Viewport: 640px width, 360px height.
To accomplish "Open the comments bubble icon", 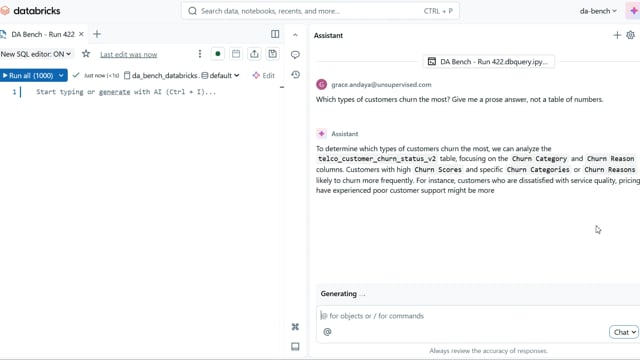I will tap(295, 55).
